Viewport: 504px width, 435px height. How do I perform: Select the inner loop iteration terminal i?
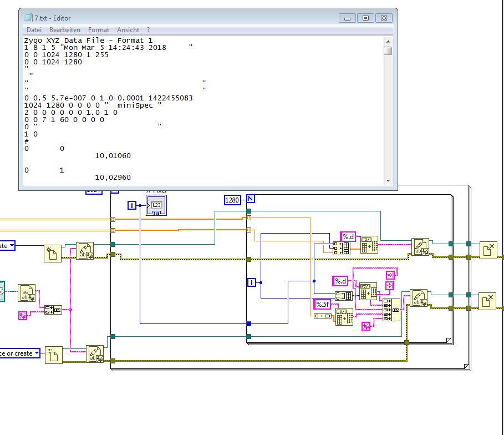click(x=252, y=282)
